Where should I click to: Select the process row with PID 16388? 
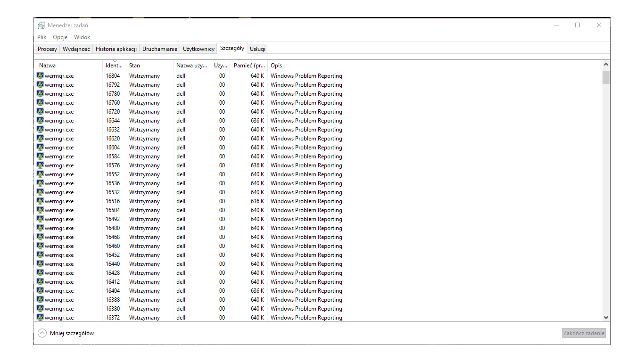click(319, 300)
